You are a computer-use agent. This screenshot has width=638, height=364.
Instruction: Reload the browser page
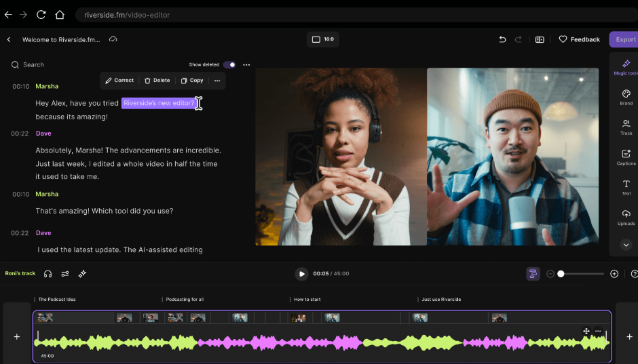point(41,15)
